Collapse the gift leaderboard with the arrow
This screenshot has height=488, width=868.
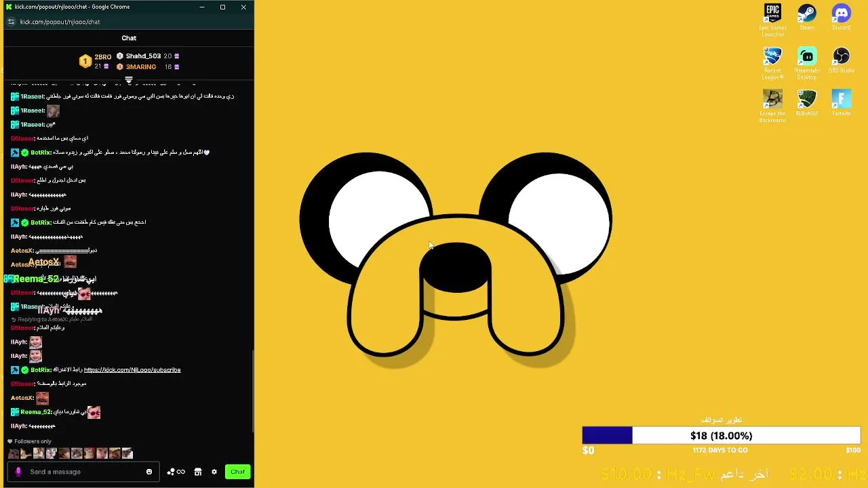coord(129,81)
